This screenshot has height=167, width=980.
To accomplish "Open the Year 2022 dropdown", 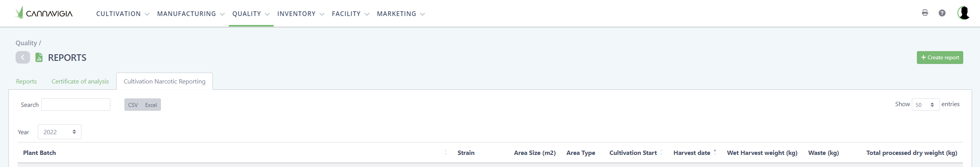I will point(59,132).
